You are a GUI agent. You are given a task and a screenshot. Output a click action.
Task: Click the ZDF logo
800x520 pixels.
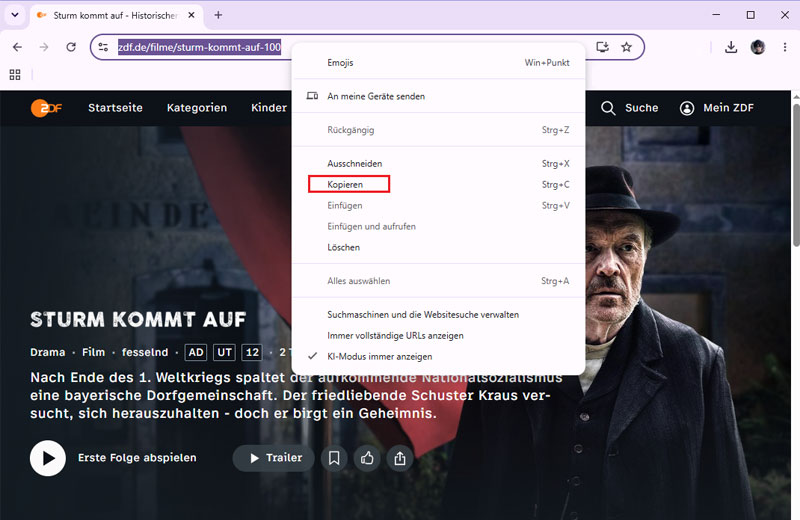pos(46,108)
